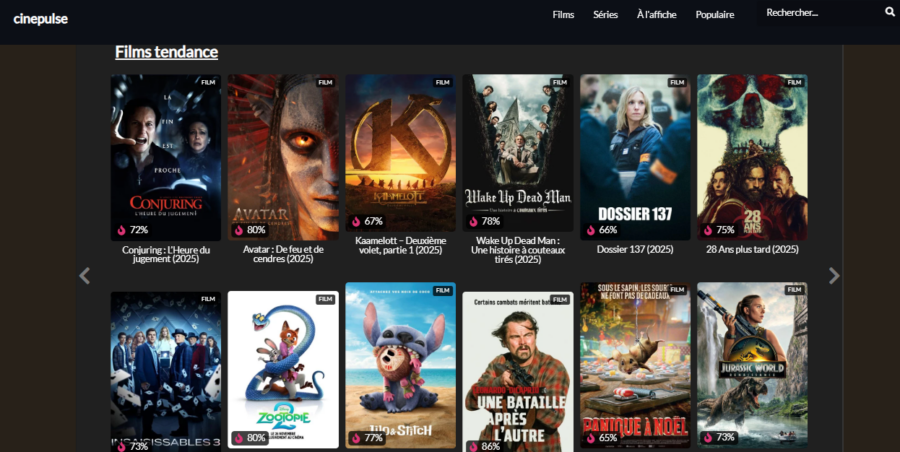Open Dossier 137 (2025) title link
Image resolution: width=900 pixels, height=452 pixels.
(635, 250)
